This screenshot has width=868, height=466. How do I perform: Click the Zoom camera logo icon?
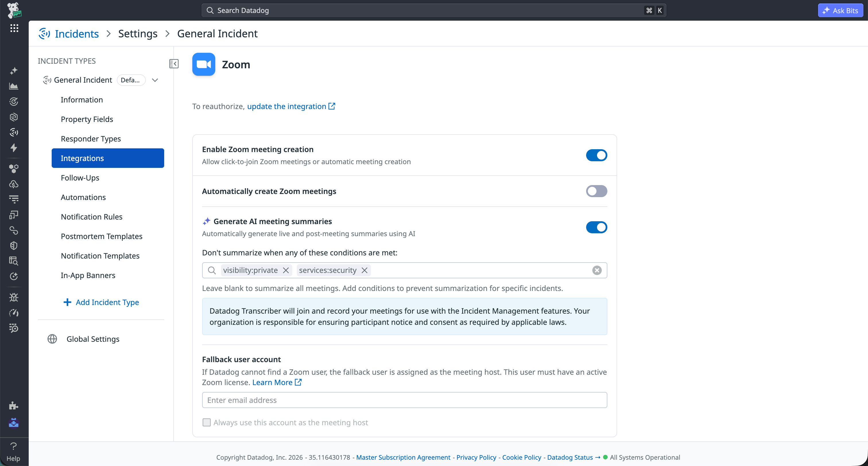point(204,64)
